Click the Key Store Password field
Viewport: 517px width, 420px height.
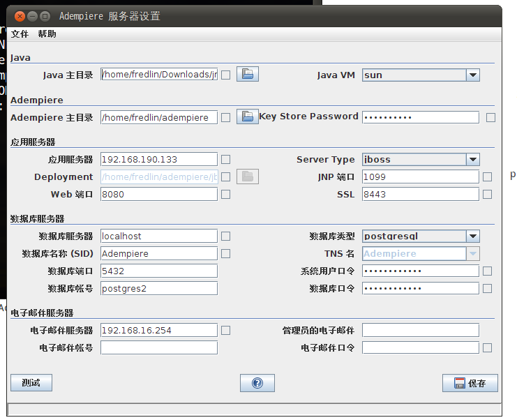421,117
